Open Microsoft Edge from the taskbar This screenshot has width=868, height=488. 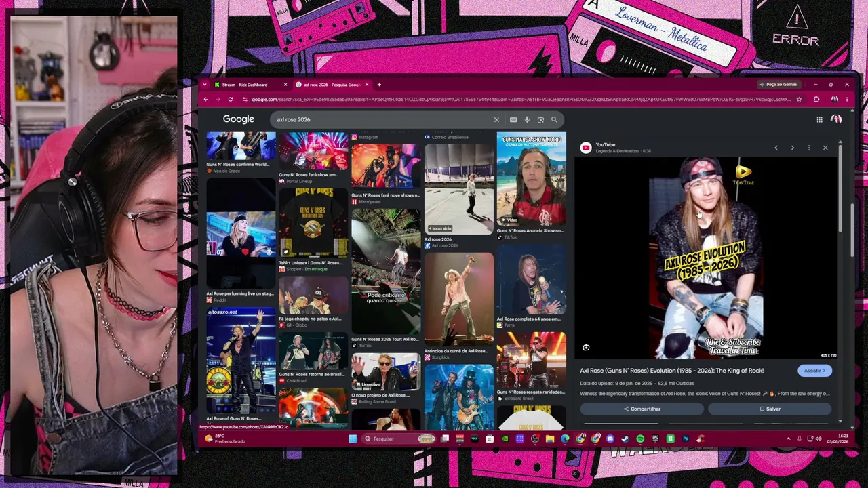coord(565,439)
